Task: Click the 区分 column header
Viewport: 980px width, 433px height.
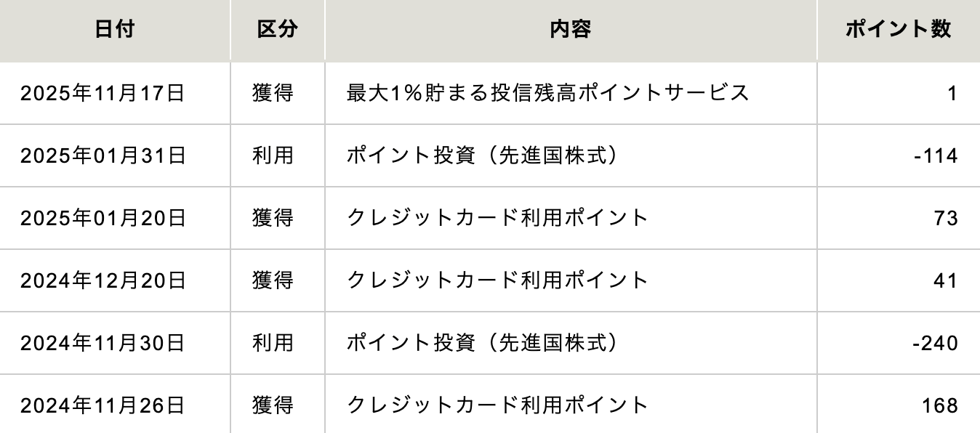Action: pyautogui.click(x=278, y=30)
